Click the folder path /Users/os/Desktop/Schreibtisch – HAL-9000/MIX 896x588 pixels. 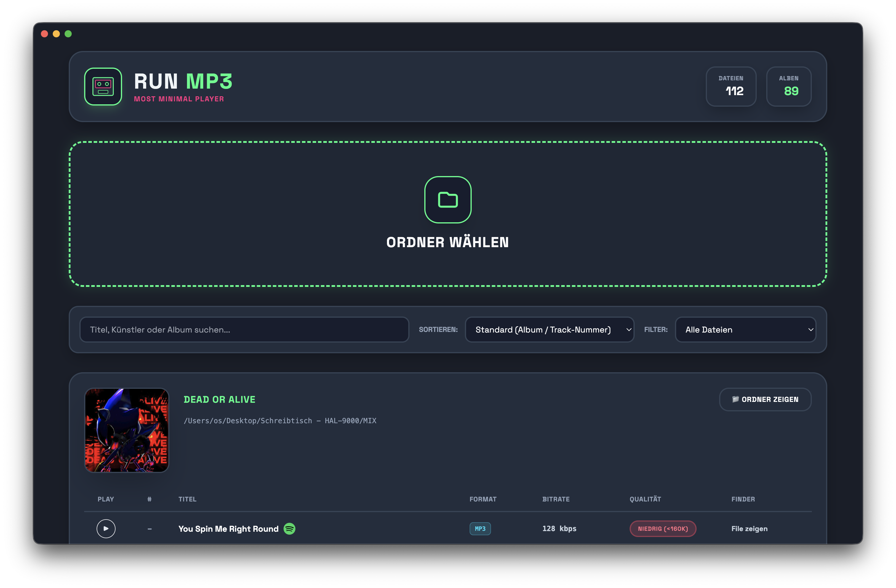pos(280,421)
